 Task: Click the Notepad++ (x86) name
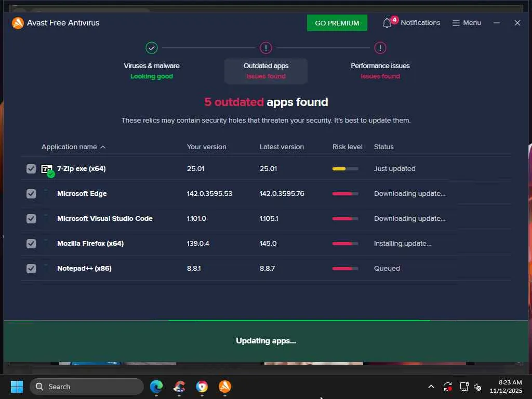point(84,269)
